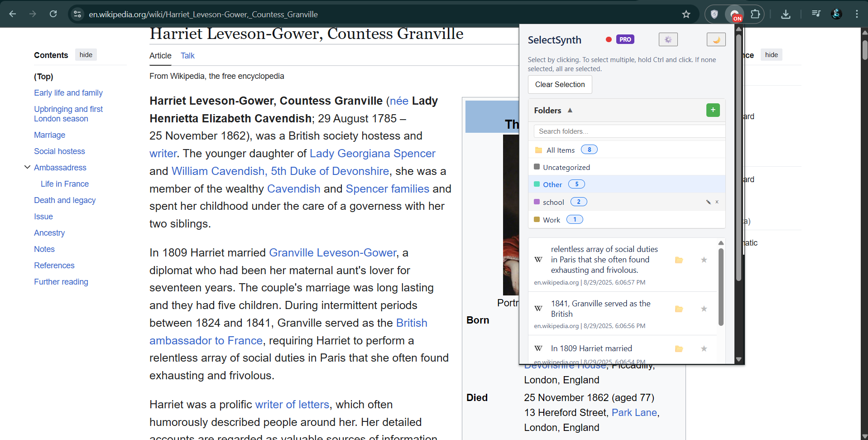Favorite the 'In 1809 Harriet married' snippet
Viewport: 868px width, 440px height.
pos(704,349)
